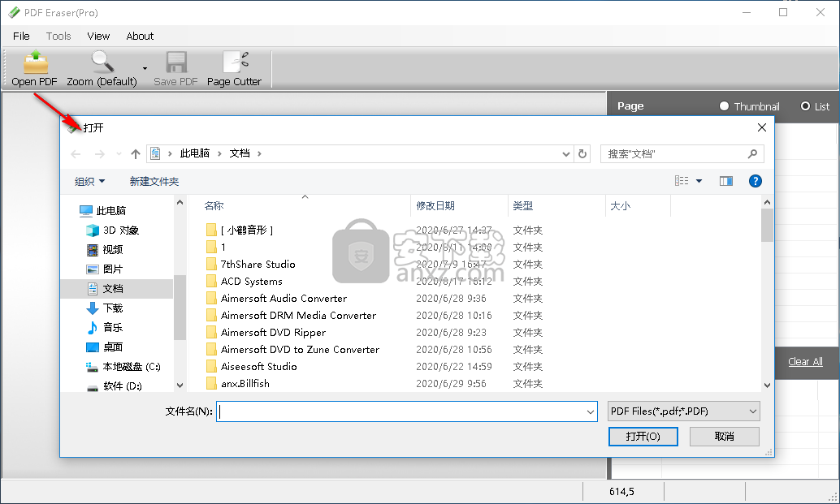Open the 组织 dropdown menu
Image resolution: width=840 pixels, height=504 pixels.
[89, 181]
